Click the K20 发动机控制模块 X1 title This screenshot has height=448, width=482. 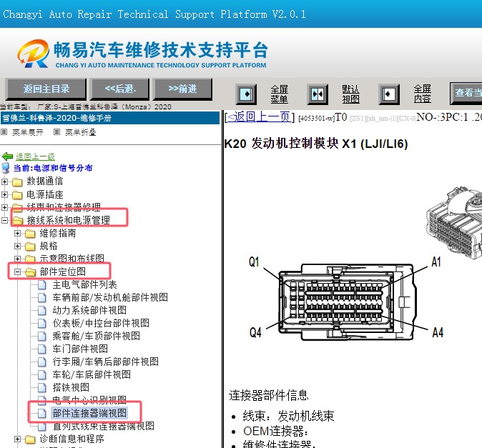click(x=316, y=144)
